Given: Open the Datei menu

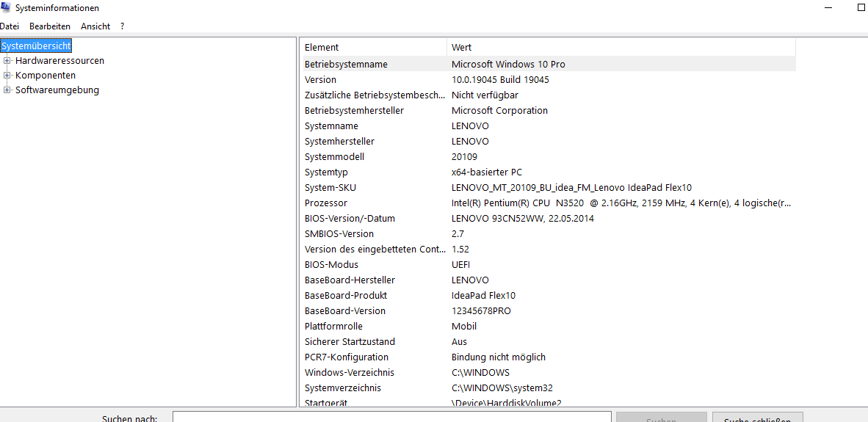Looking at the screenshot, I should tap(10, 26).
